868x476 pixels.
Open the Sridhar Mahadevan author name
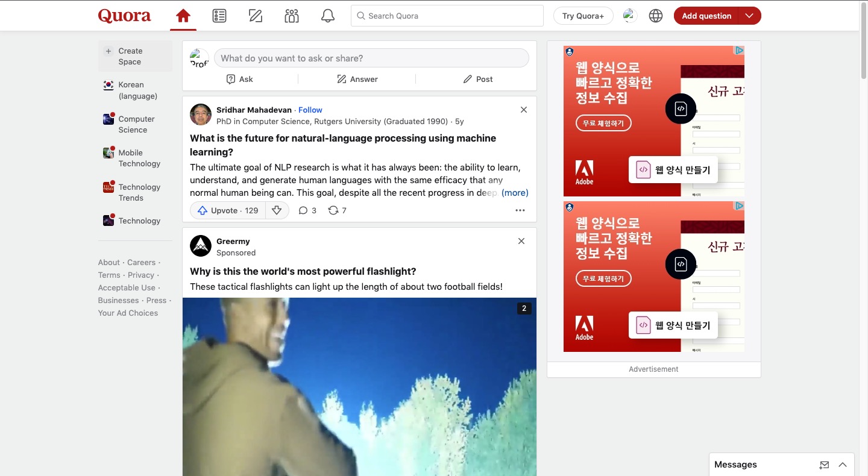coord(254,110)
